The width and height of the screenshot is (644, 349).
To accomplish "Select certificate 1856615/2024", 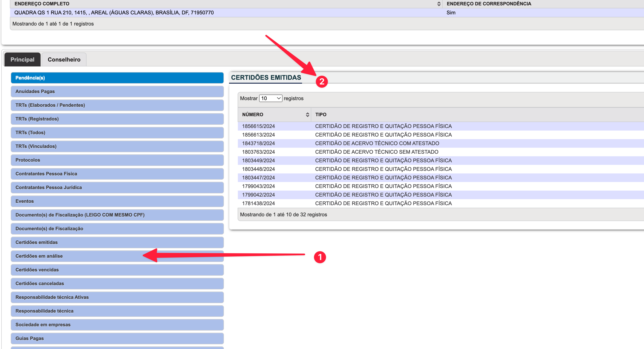I will [x=258, y=126].
